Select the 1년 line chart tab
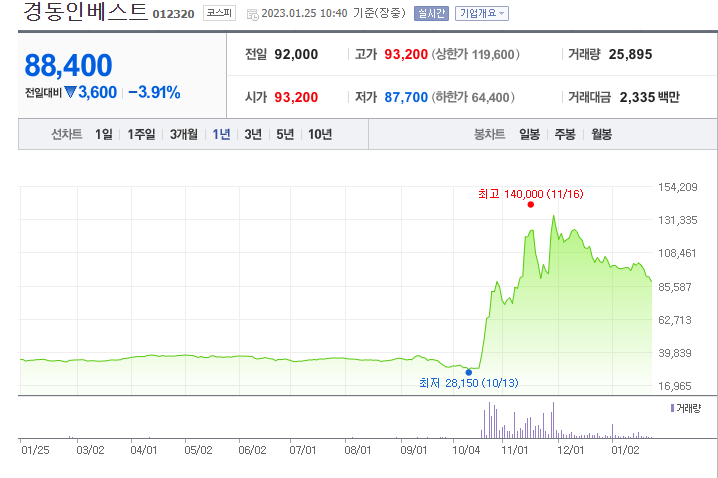Viewport: 718px width, 478px height. (221, 134)
